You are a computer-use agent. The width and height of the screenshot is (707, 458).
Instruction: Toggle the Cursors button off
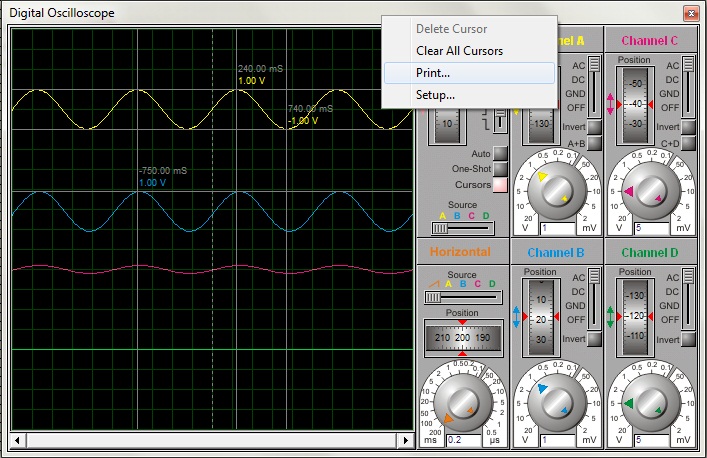[500, 185]
